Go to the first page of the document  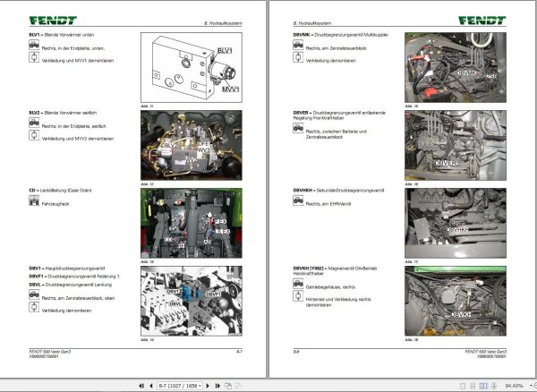click(141, 386)
